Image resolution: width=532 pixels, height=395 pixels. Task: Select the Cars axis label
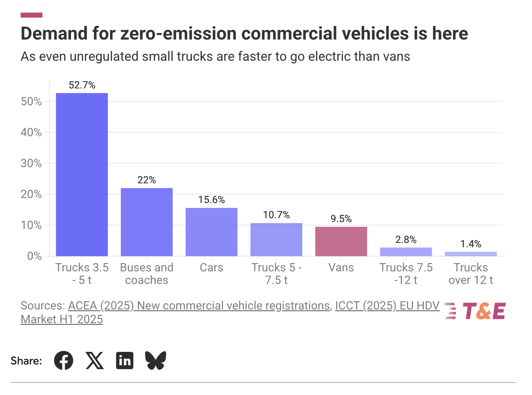(x=211, y=267)
